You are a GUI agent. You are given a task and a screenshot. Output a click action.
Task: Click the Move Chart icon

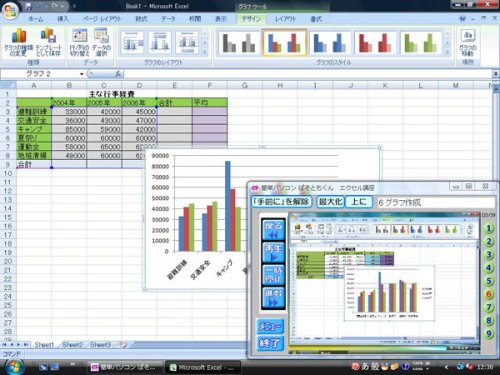(x=468, y=43)
